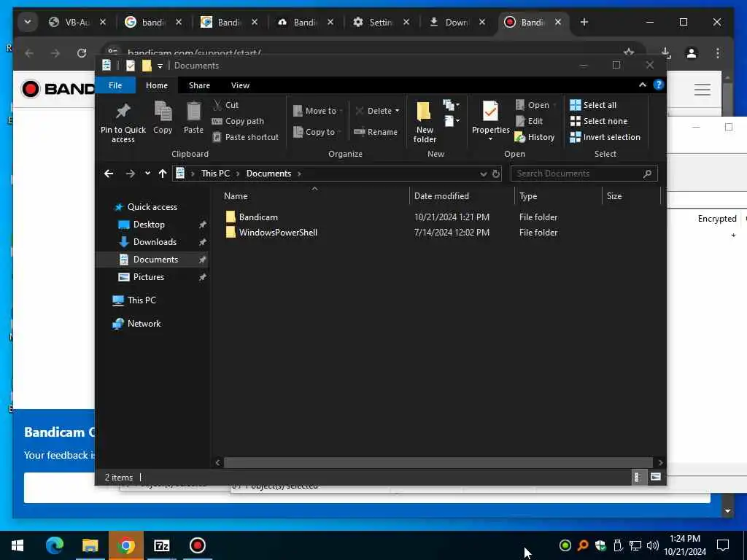
Task: Go back in Explorer navigation
Action: [109, 174]
